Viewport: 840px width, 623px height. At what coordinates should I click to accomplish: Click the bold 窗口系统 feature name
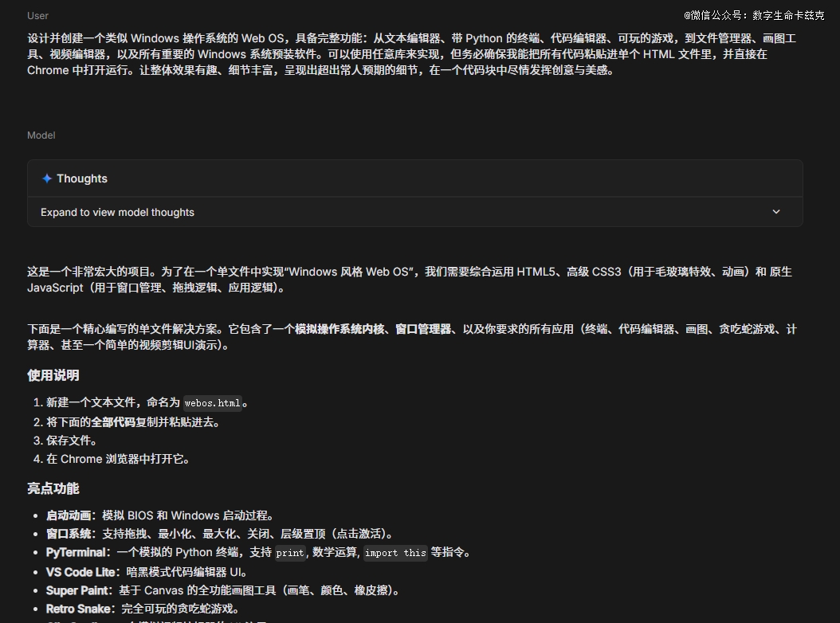click(x=70, y=534)
